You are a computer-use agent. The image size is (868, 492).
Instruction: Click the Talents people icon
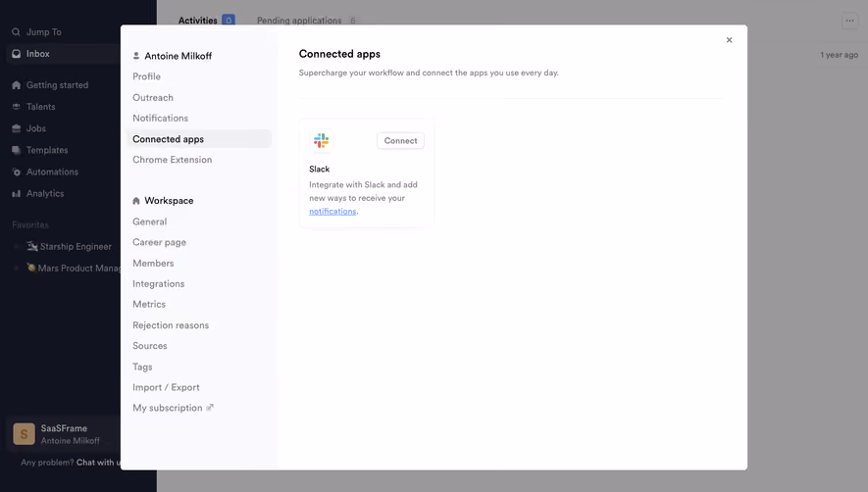coord(16,107)
